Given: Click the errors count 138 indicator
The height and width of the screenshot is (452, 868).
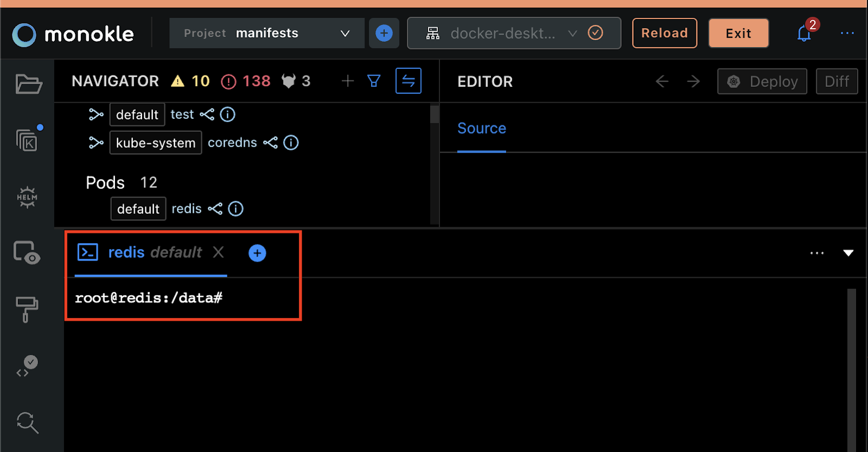Looking at the screenshot, I should [246, 81].
